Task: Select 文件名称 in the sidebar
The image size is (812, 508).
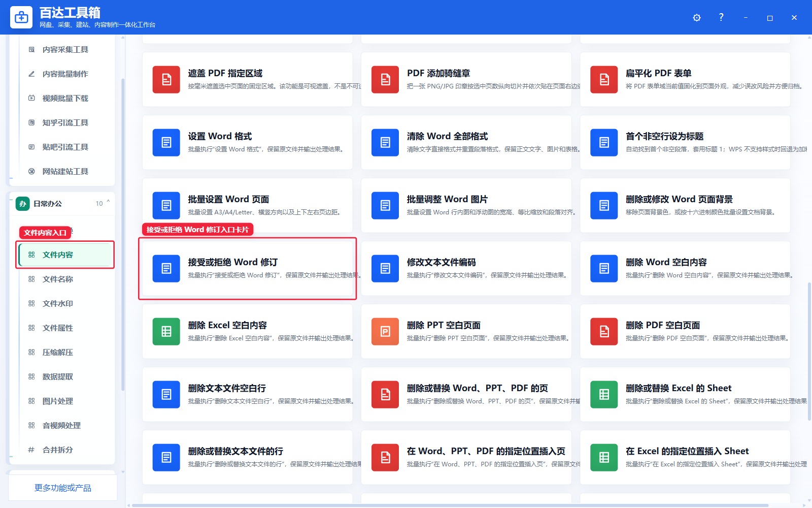Action: tap(65, 279)
